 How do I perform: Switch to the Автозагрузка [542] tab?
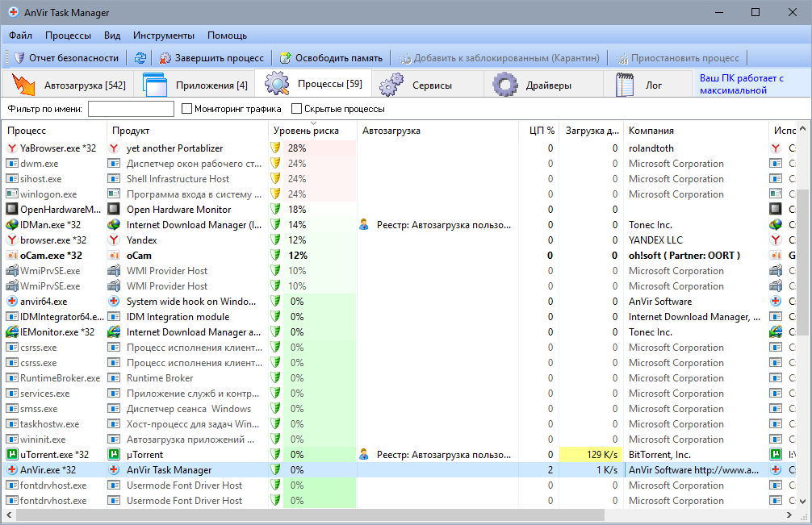68,85
